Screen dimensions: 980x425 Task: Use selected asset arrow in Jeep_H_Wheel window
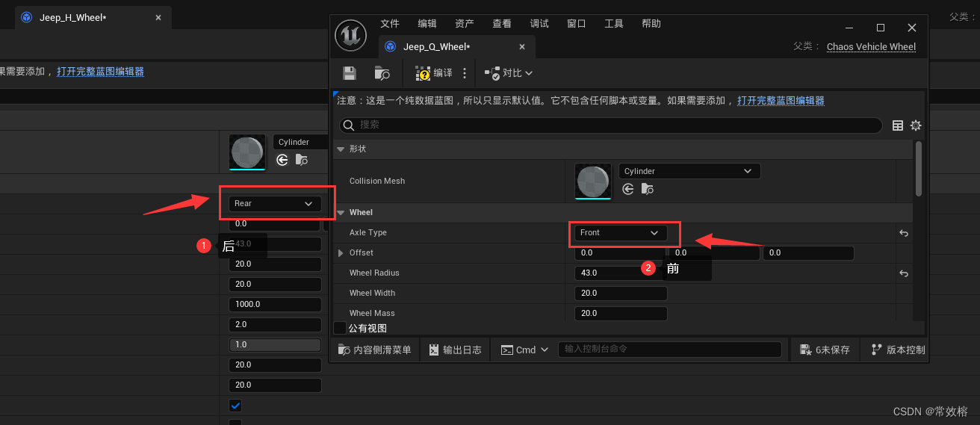click(282, 159)
